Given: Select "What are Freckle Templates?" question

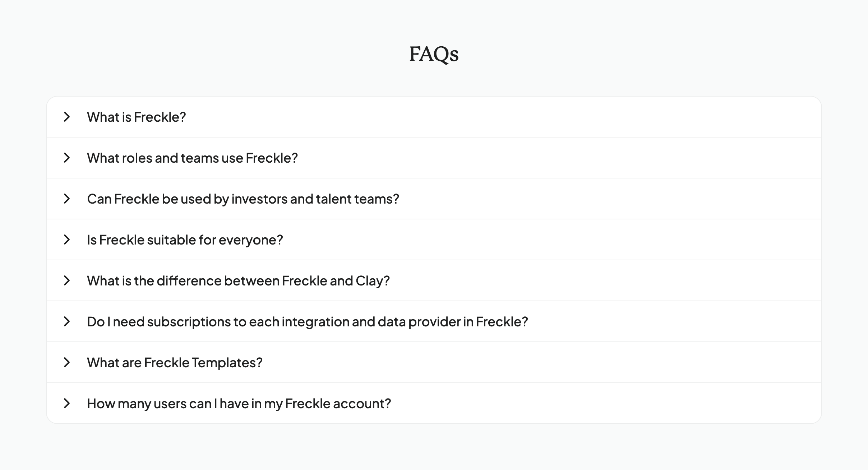Looking at the screenshot, I should [175, 363].
